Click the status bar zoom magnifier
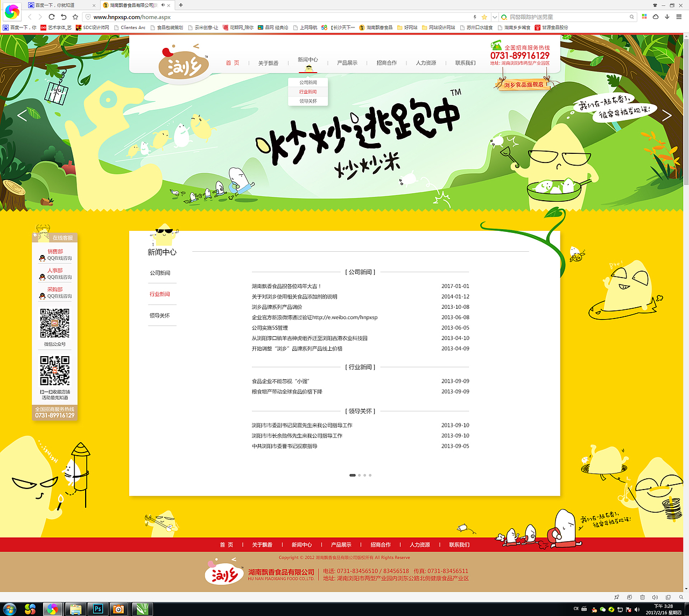689x616 pixels. tap(680, 597)
